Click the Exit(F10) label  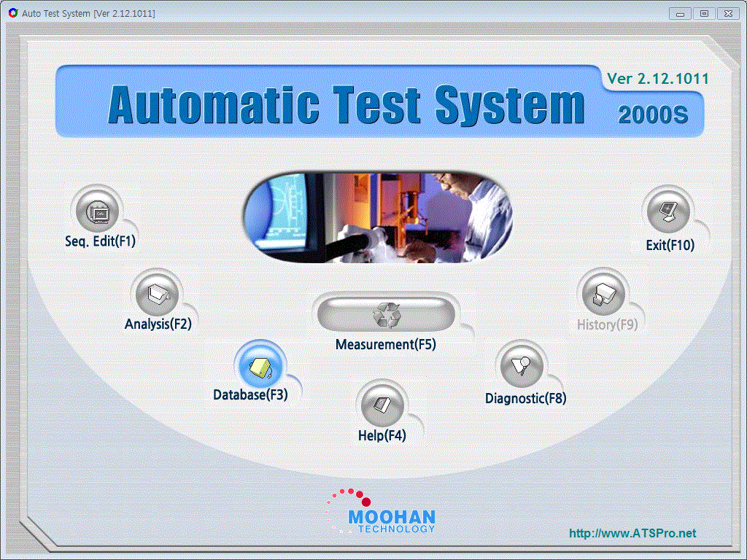pyautogui.click(x=670, y=245)
